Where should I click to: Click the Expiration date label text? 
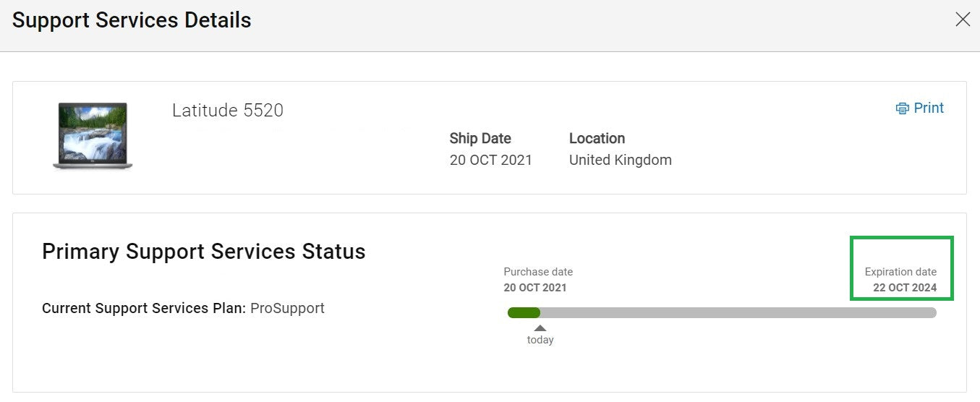coord(900,272)
